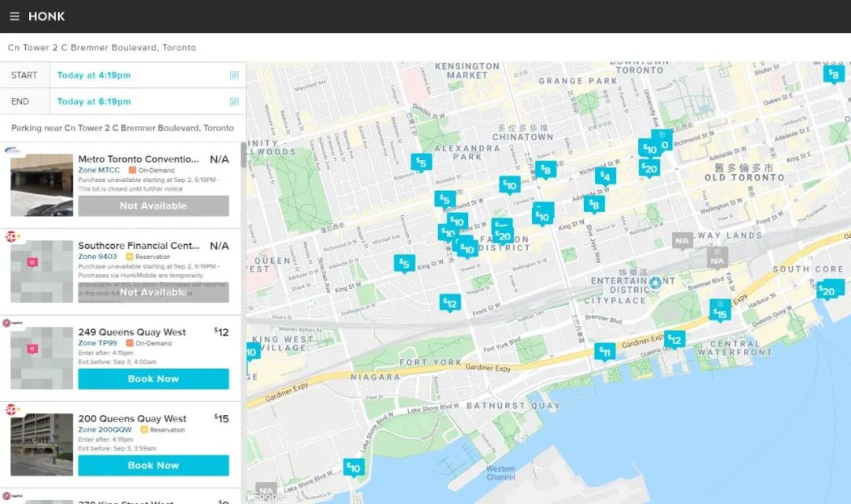851x504 pixels.
Task: Change start time Today at 4:19pm
Action: (94, 75)
